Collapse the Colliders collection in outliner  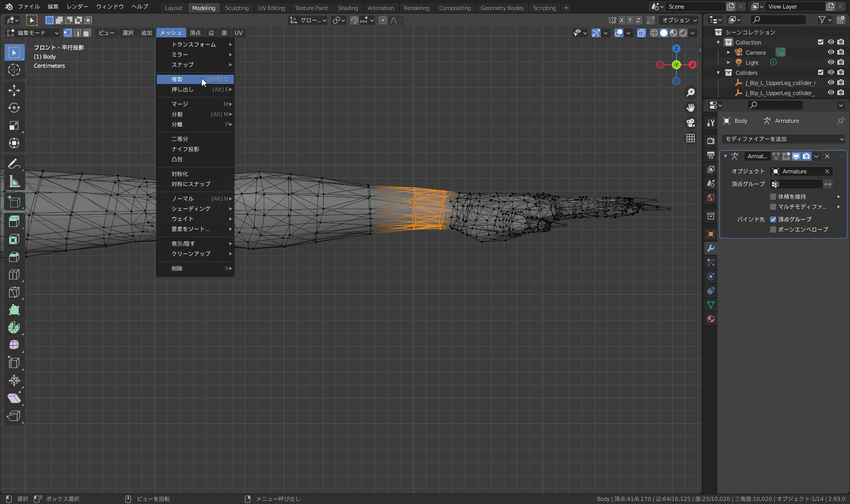(x=718, y=73)
